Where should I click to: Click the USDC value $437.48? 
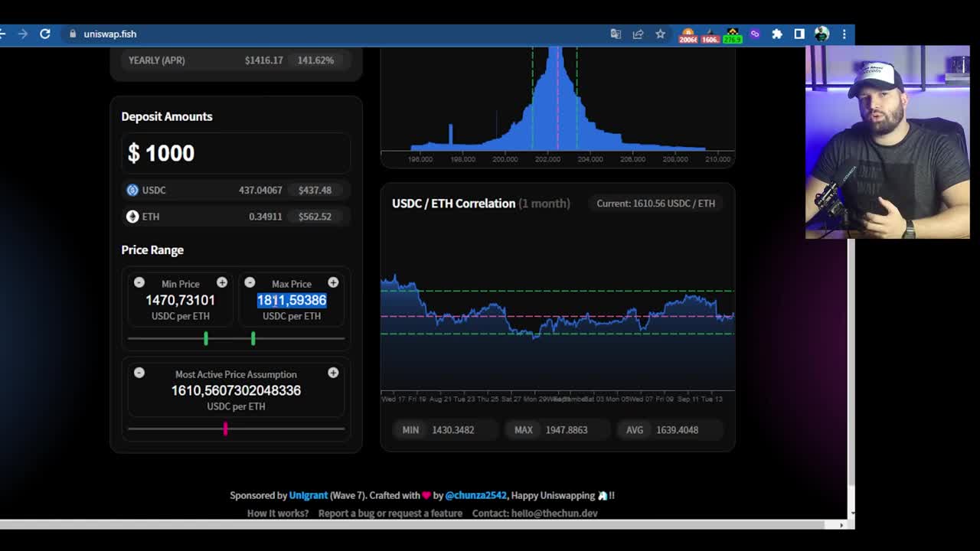click(x=315, y=190)
